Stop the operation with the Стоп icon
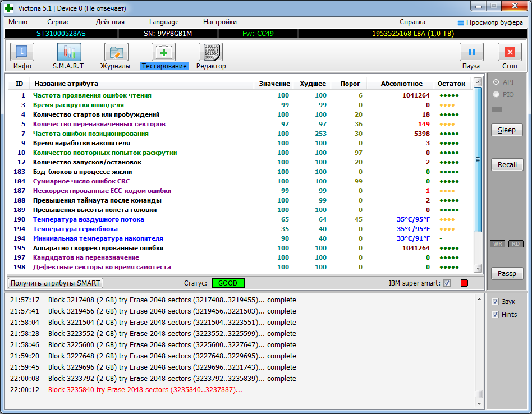 pos(509,52)
